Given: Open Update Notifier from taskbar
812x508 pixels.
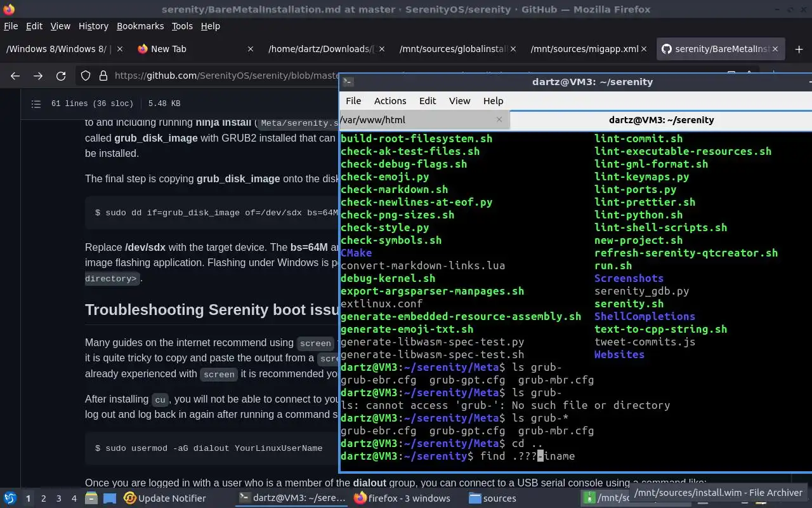Looking at the screenshot, I should 165,498.
